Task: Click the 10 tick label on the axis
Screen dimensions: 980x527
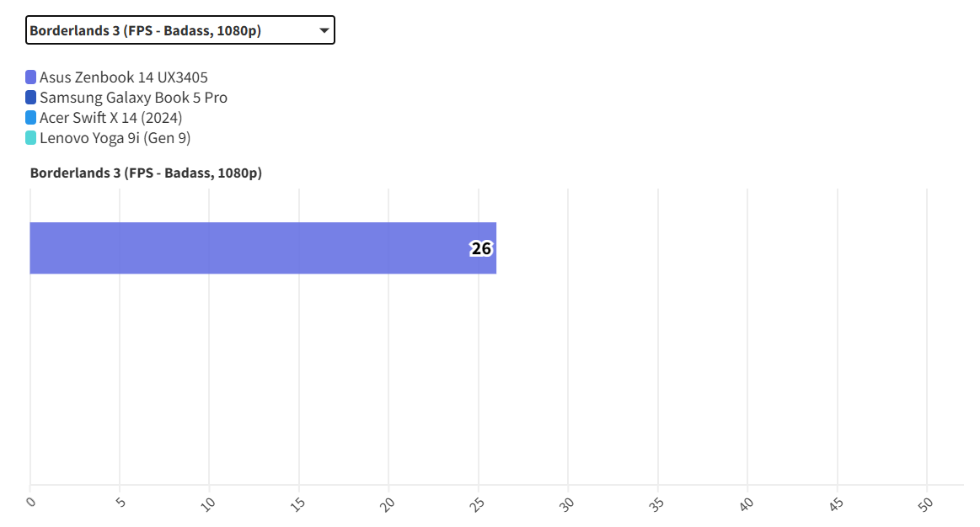Action: [x=209, y=503]
